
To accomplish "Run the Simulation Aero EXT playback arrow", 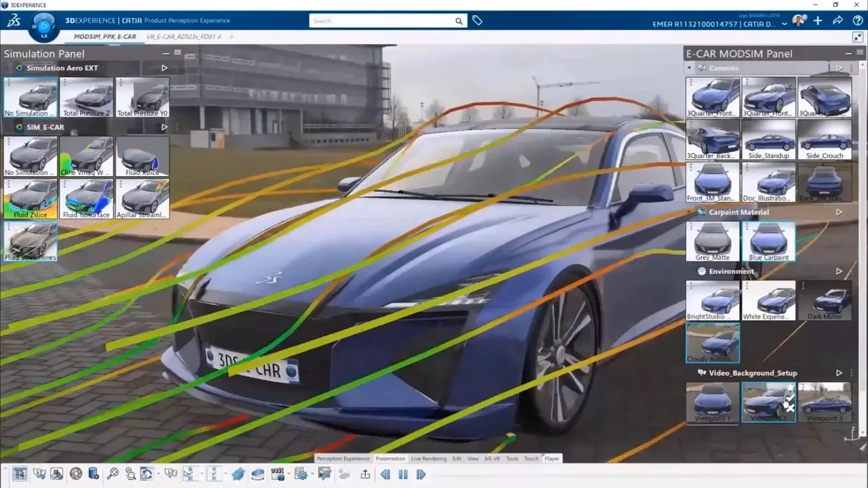I will point(164,68).
